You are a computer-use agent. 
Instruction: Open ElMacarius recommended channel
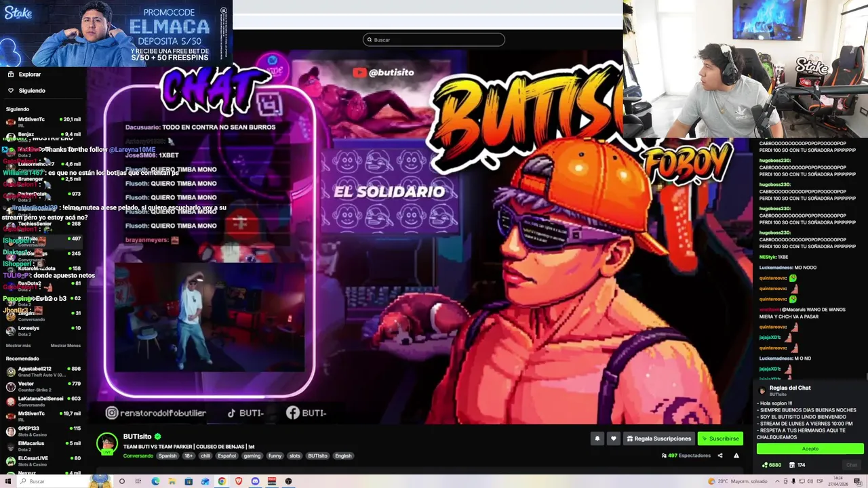pos(43,445)
